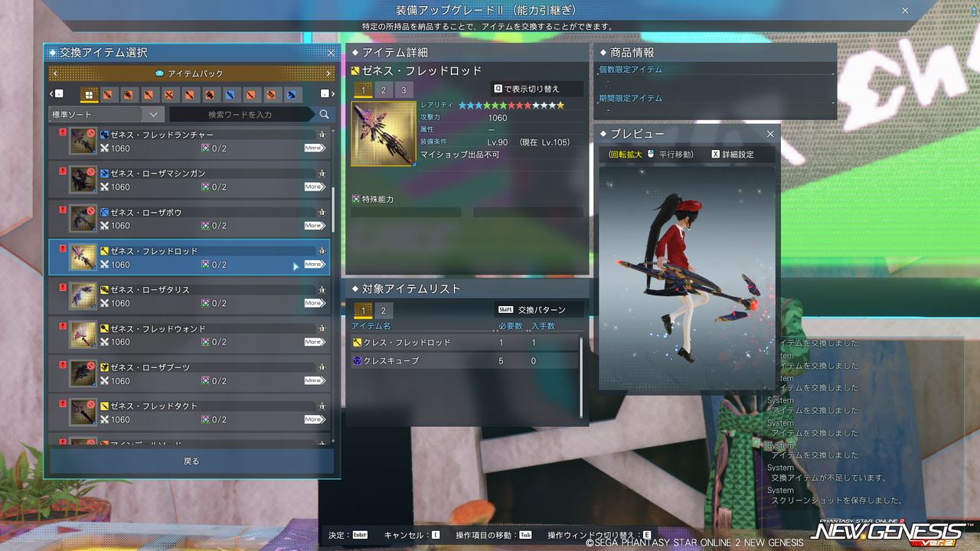
Task: Close the 交換アイテム選択 panel
Action: pos(331,53)
